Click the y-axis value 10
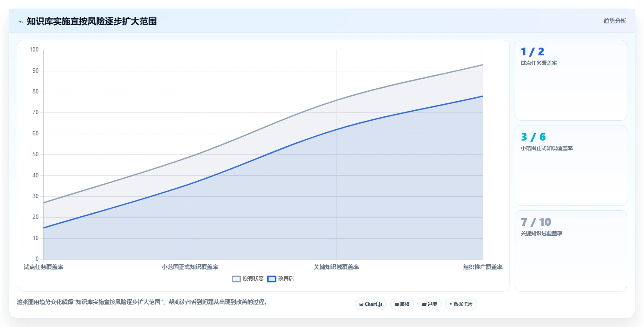644x327 pixels. [x=35, y=238]
